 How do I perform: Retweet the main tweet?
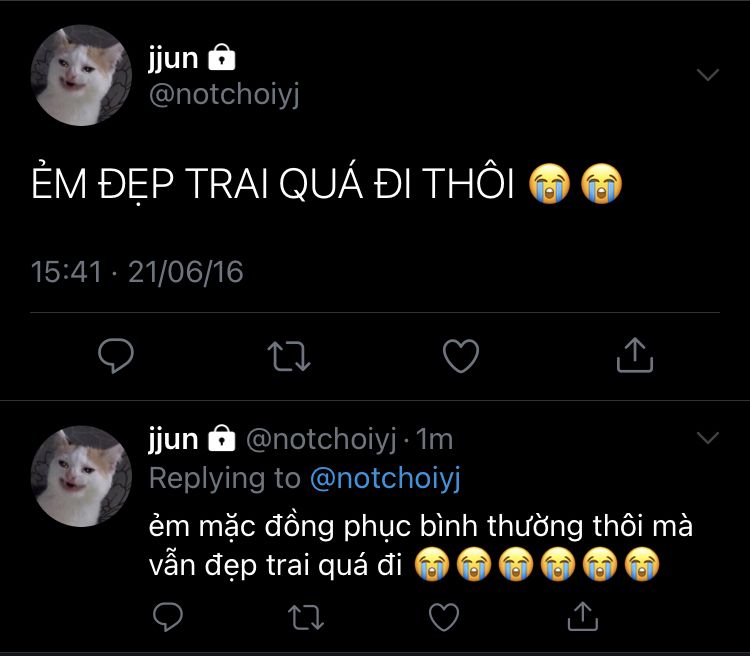point(289,356)
